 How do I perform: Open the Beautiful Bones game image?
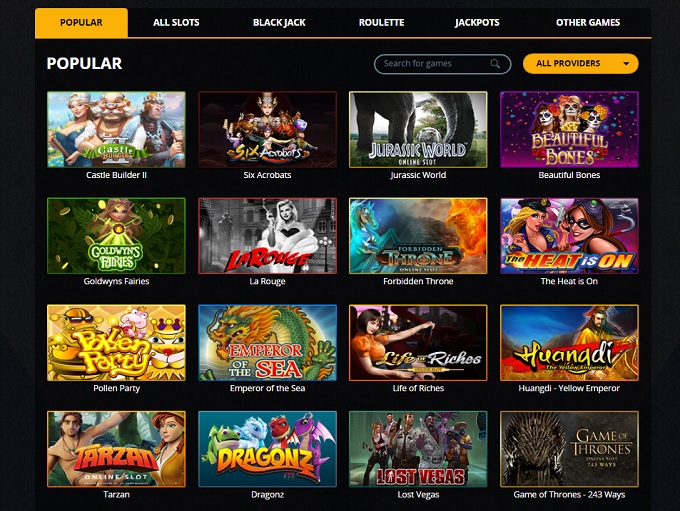[569, 129]
